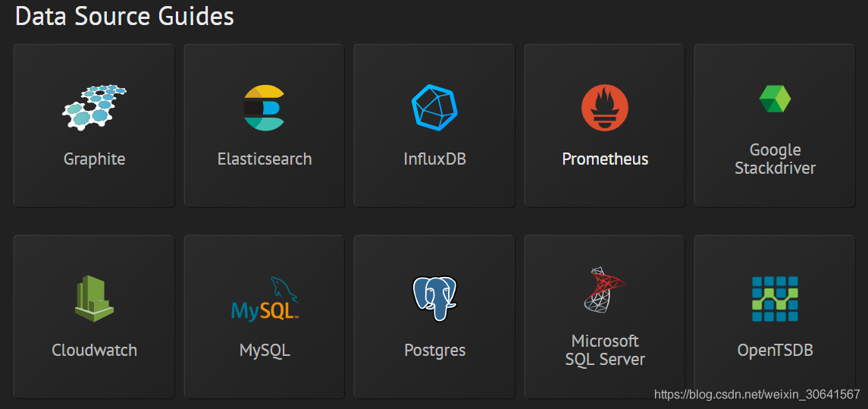Select the Microsoft SQL Server text label
Image resolution: width=868 pixels, height=409 pixels.
[605, 350]
